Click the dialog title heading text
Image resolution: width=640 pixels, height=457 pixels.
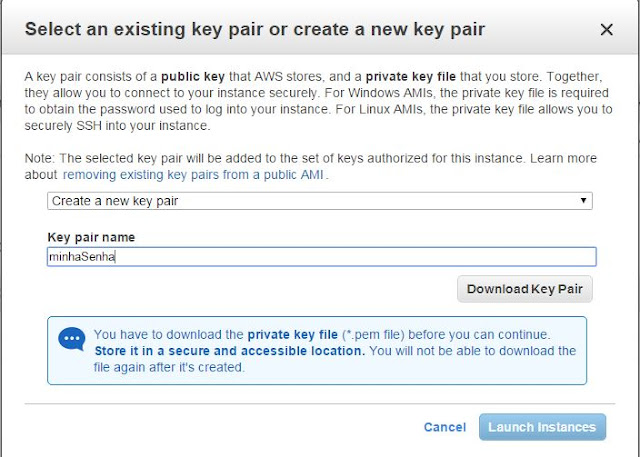[254, 30]
